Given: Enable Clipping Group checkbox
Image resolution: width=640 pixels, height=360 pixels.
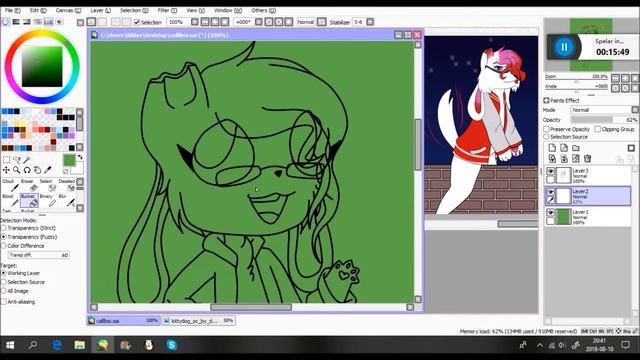Looking at the screenshot, I should 598,129.
